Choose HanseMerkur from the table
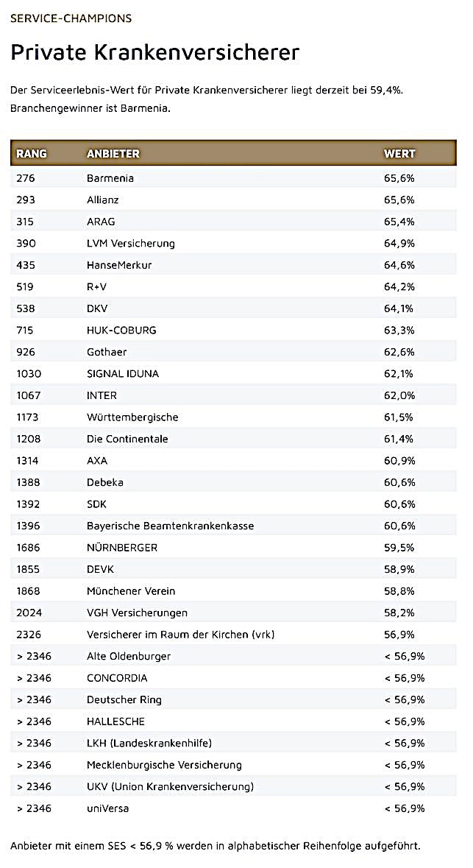Screen dimensions: 473x868 pos(119,265)
